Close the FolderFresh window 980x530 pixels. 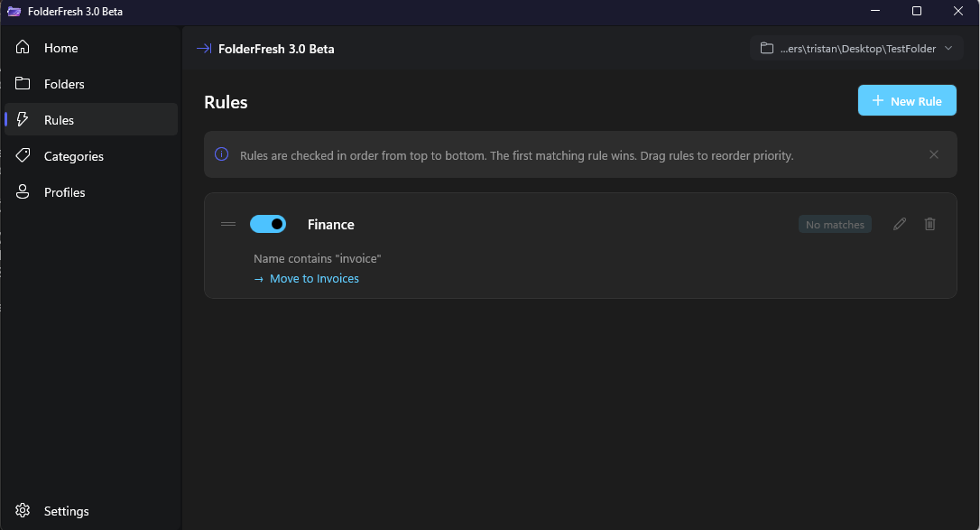[957, 11]
